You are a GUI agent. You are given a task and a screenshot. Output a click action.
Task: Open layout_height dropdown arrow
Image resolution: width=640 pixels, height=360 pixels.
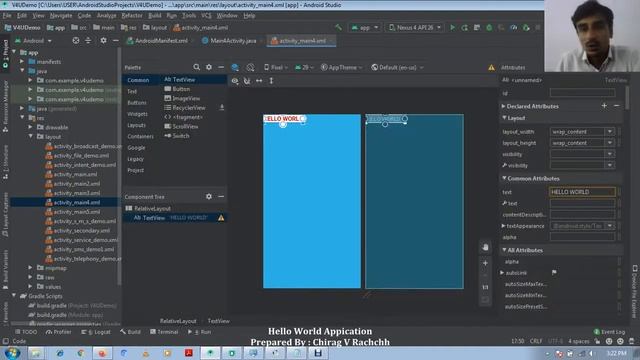pos(610,143)
